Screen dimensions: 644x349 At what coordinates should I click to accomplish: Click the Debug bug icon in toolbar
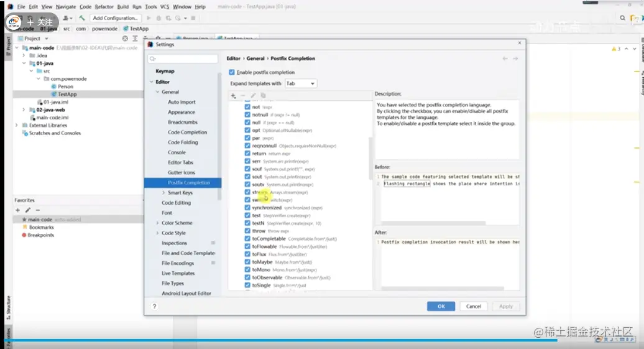click(159, 18)
